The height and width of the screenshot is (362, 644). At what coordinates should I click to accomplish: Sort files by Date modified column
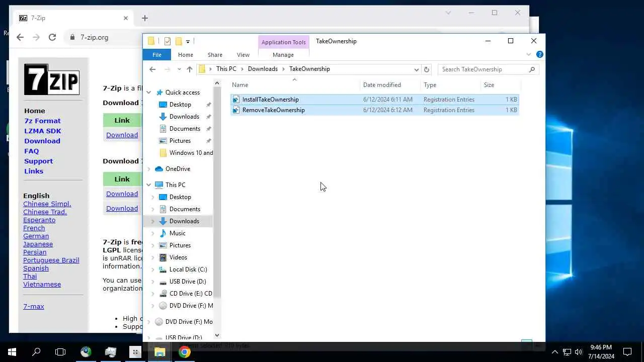point(390,85)
